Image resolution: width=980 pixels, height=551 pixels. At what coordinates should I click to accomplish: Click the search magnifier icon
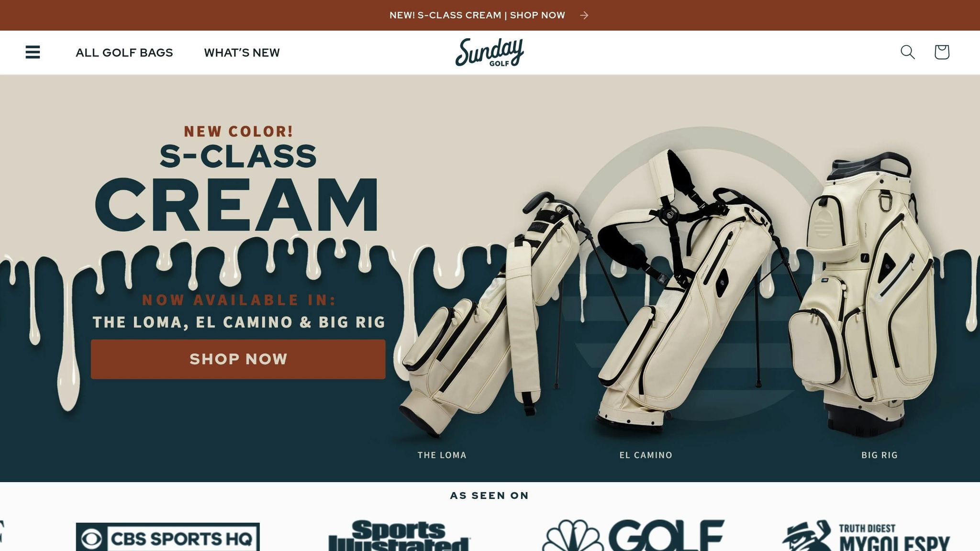pyautogui.click(x=908, y=52)
